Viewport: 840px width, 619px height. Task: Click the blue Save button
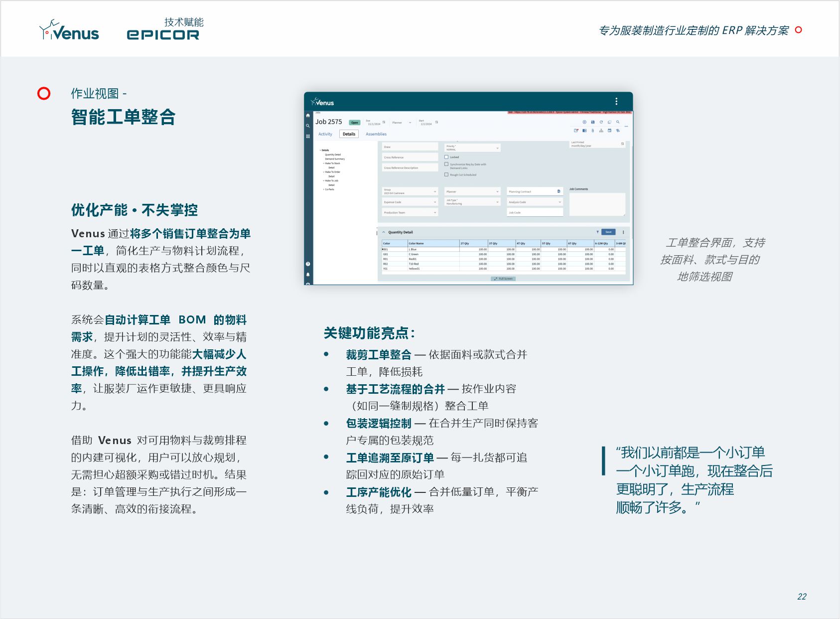tap(608, 232)
